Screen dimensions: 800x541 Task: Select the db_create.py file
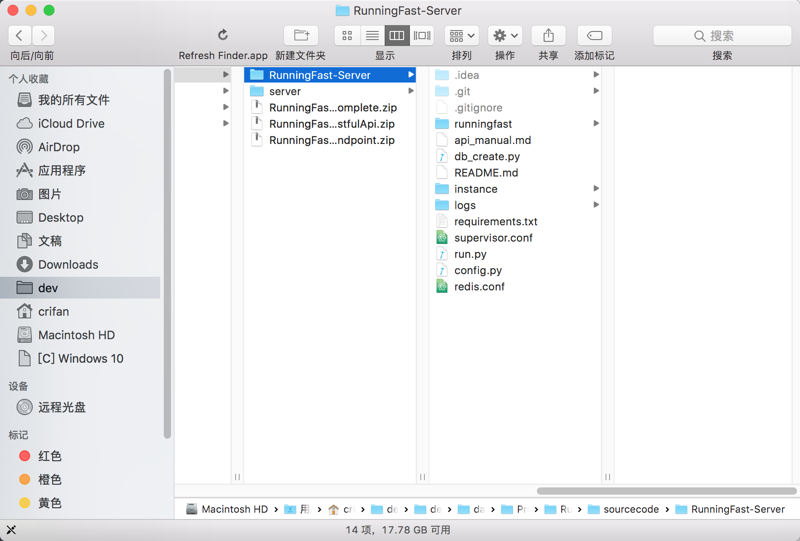(515, 157)
